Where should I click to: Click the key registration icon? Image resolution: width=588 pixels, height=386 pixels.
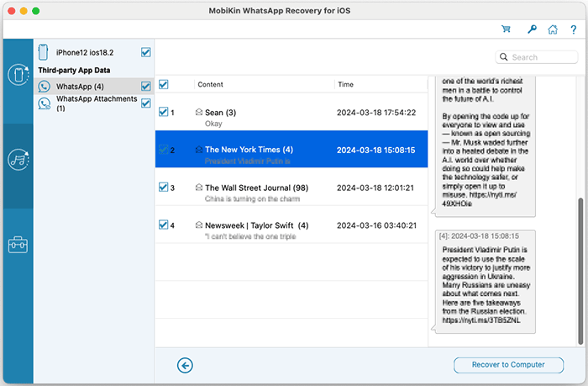(532, 29)
